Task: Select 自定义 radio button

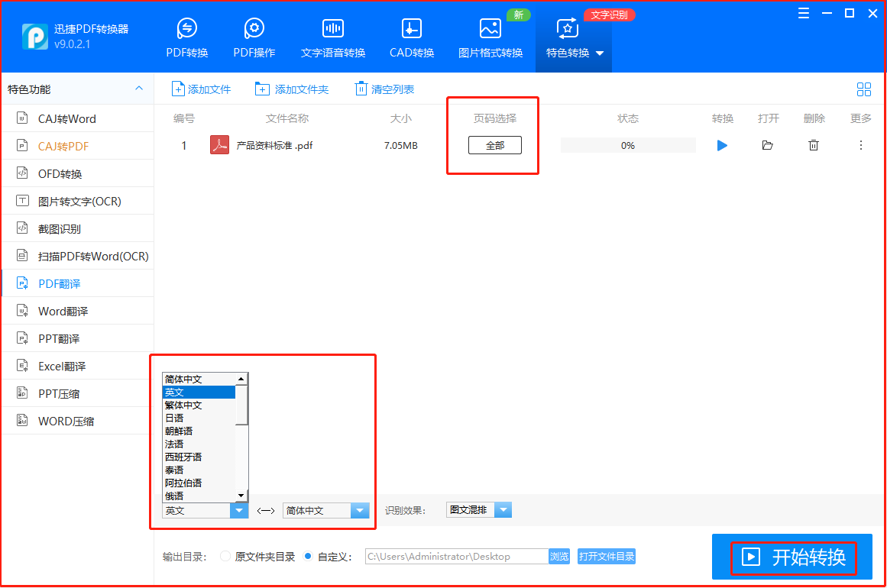Action: [308, 557]
